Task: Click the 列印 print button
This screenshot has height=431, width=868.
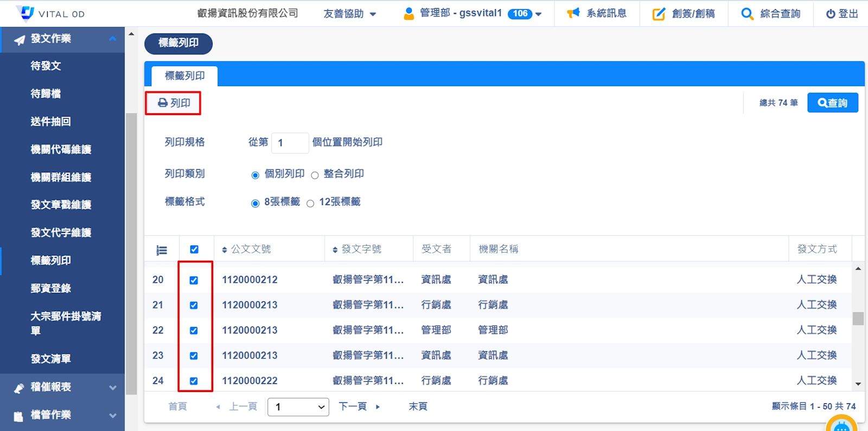Action: tap(174, 103)
